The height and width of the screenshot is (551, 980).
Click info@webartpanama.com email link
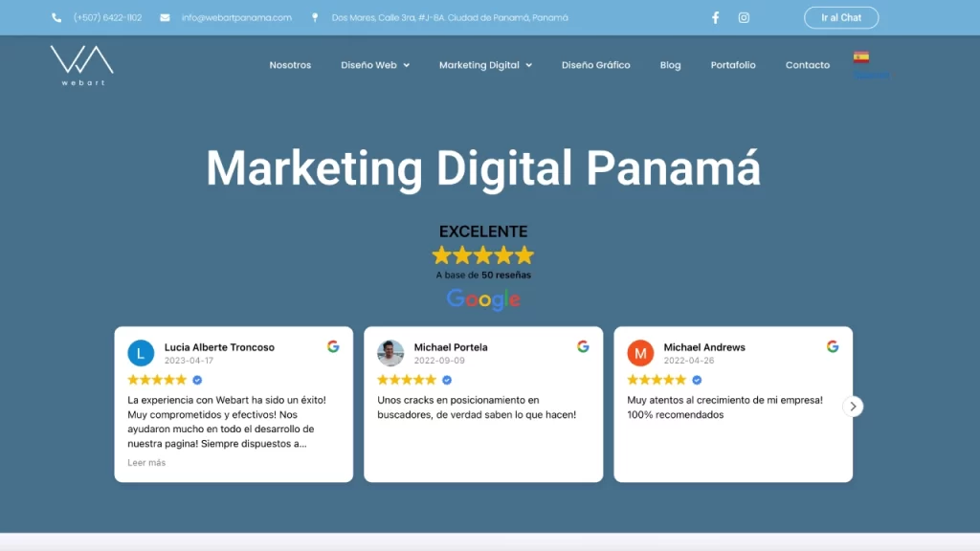(x=236, y=17)
